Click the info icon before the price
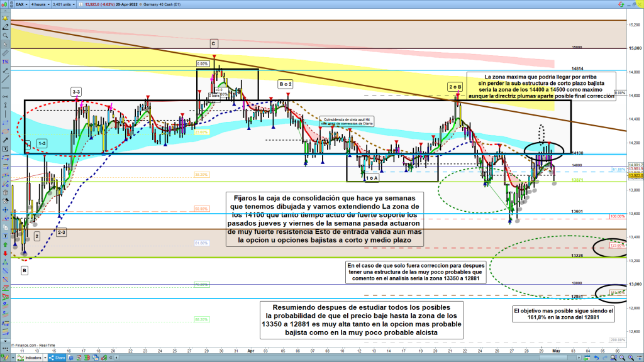 tap(80, 4)
